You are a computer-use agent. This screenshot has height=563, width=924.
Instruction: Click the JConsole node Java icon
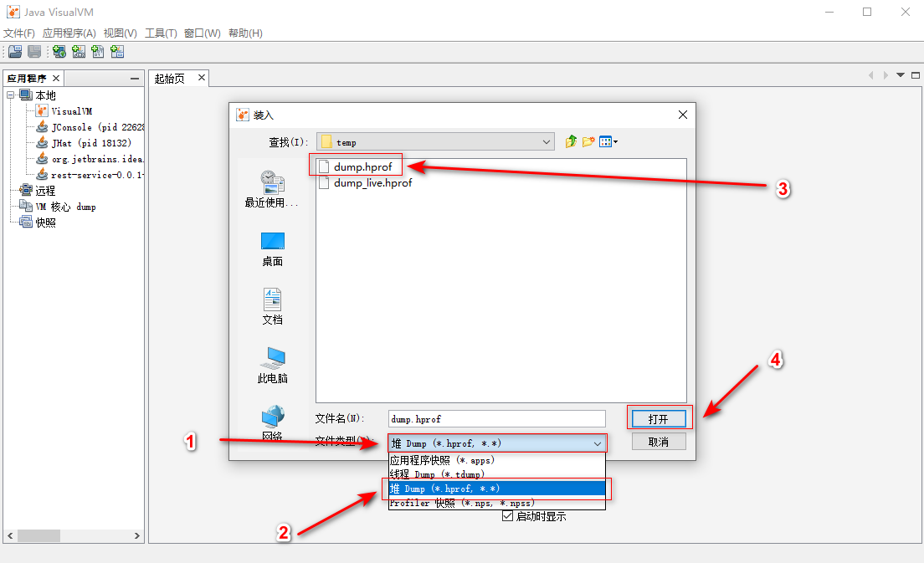pos(42,126)
